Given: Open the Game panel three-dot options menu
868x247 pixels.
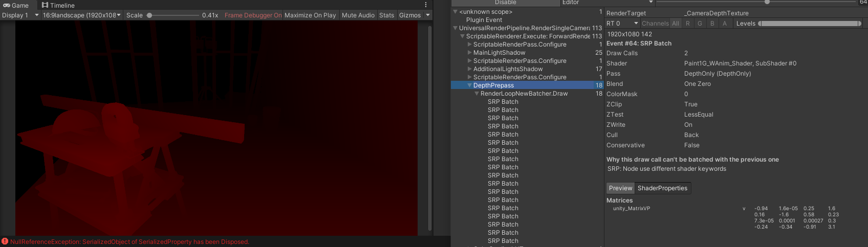Looking at the screenshot, I should (x=426, y=5).
